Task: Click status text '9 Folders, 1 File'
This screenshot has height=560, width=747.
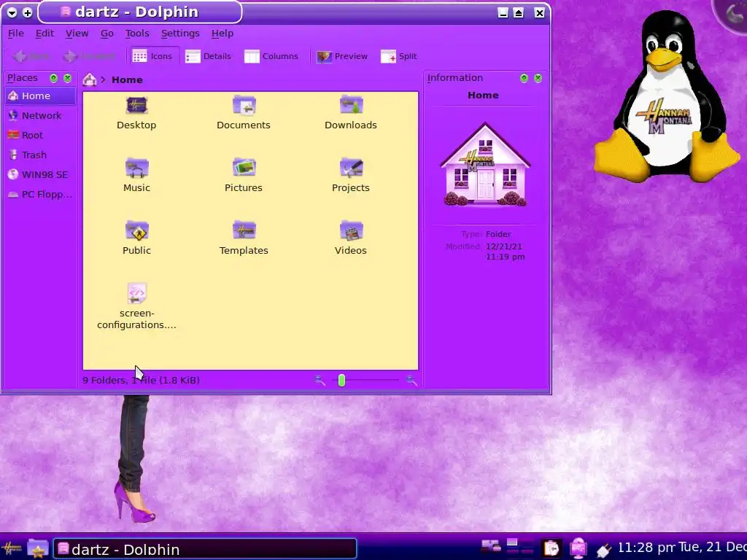Action: point(141,380)
